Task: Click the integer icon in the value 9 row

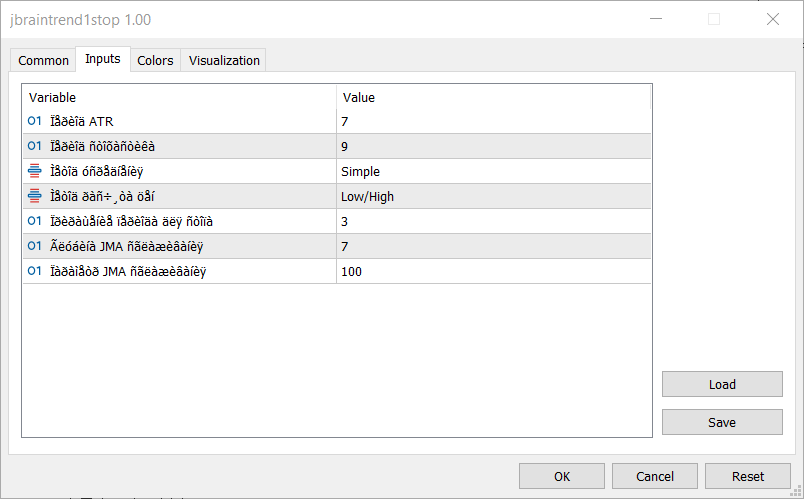Action: (x=35, y=146)
